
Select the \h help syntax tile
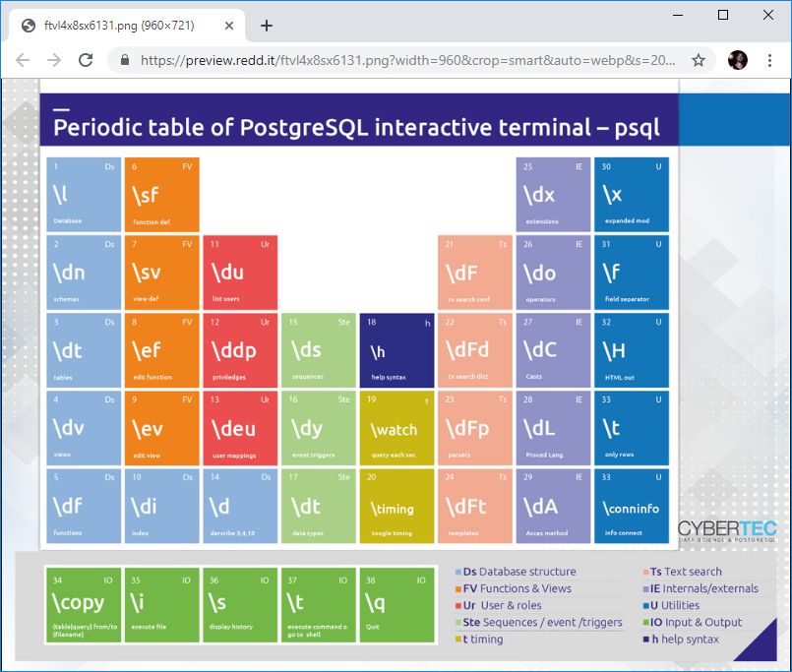point(396,349)
